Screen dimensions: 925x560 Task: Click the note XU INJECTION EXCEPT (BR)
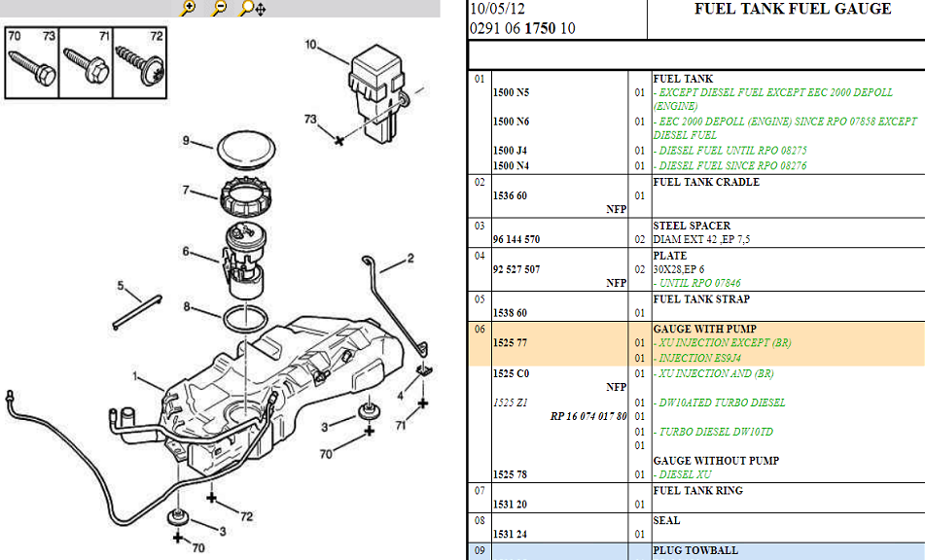(x=722, y=342)
